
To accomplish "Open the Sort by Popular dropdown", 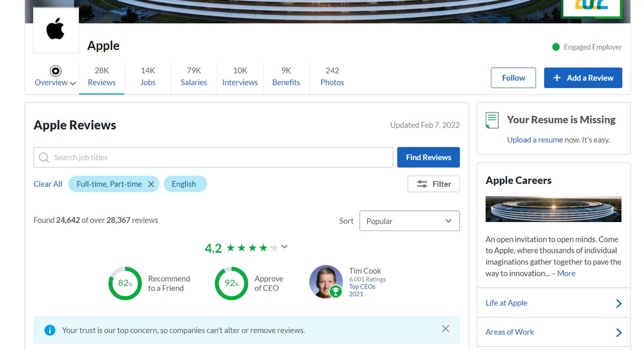I will [x=409, y=221].
